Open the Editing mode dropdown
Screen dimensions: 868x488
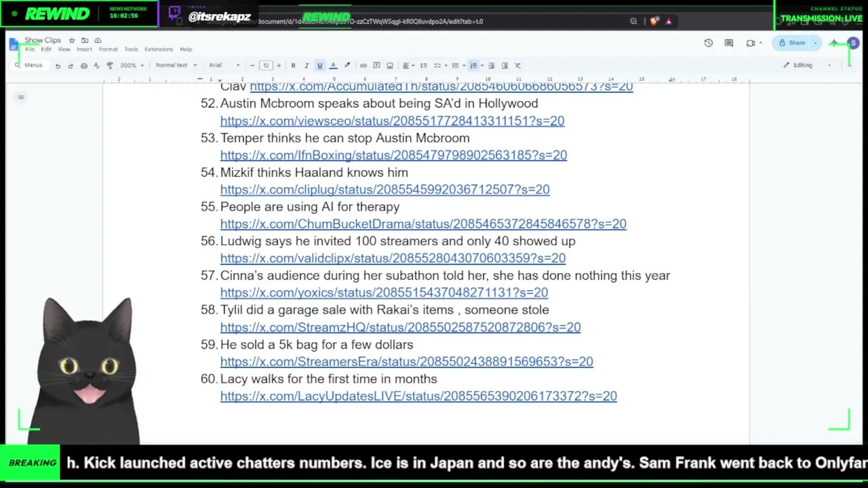[x=807, y=66]
